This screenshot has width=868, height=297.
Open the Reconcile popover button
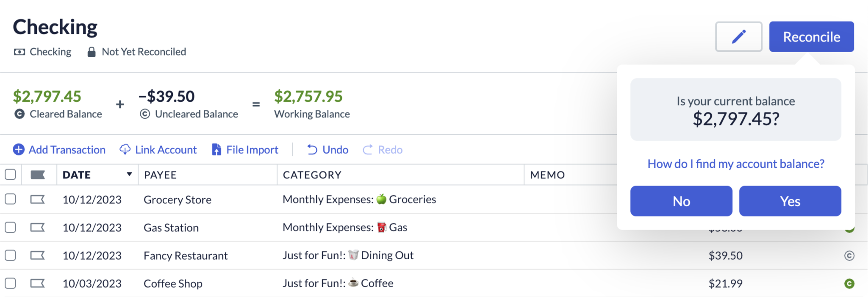click(x=811, y=37)
